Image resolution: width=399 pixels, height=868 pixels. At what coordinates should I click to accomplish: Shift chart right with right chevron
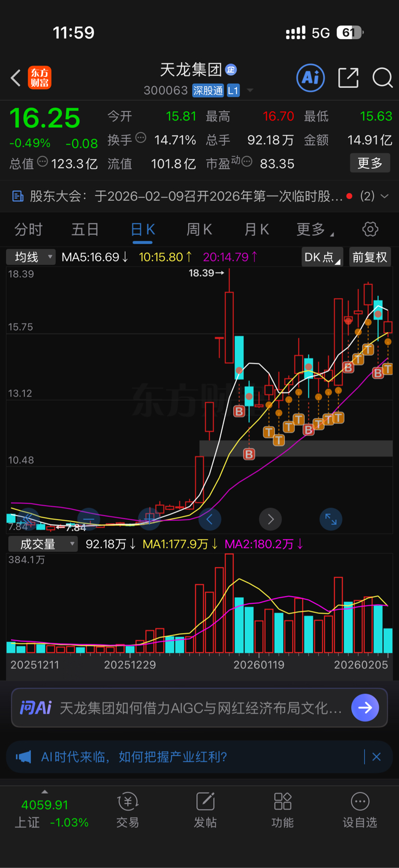[270, 519]
